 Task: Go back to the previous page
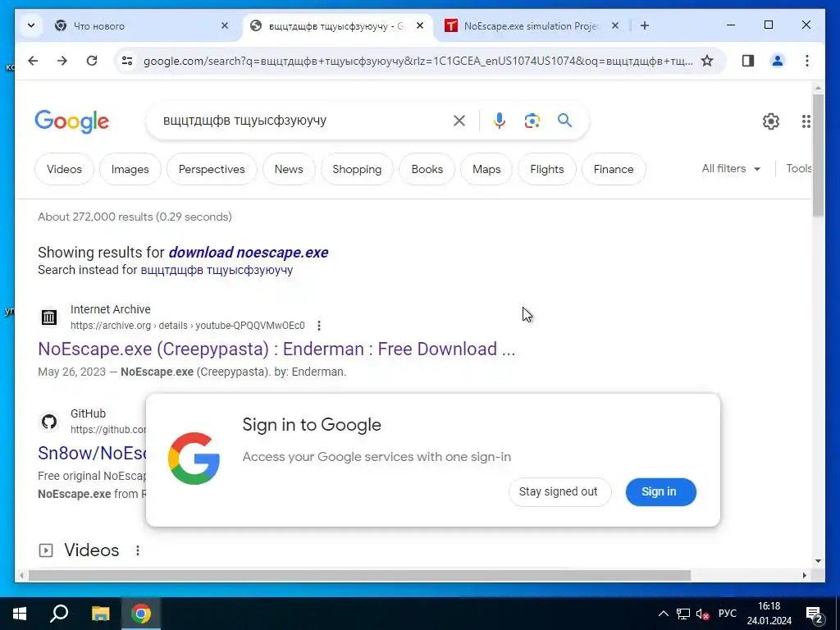tap(33, 61)
